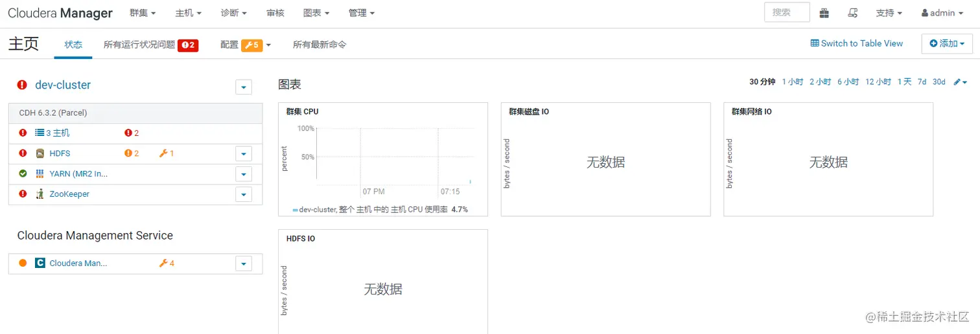
Task: Open the 群集 CPU chart title
Action: [302, 111]
